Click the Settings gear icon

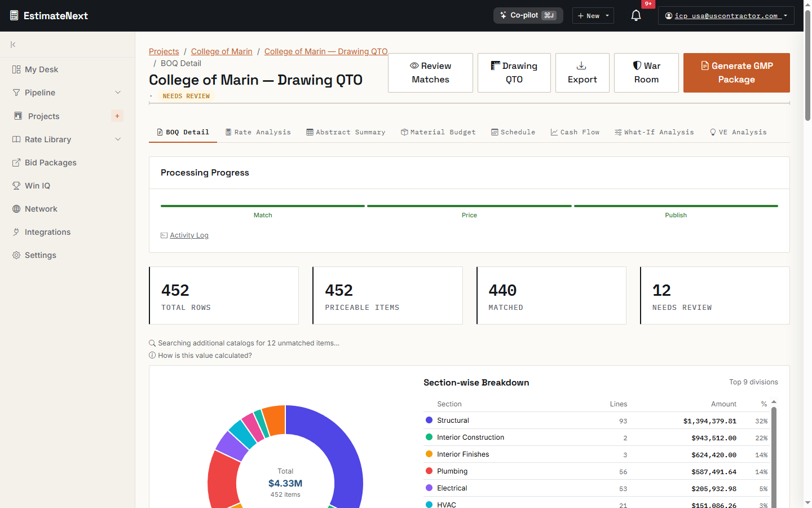click(16, 255)
